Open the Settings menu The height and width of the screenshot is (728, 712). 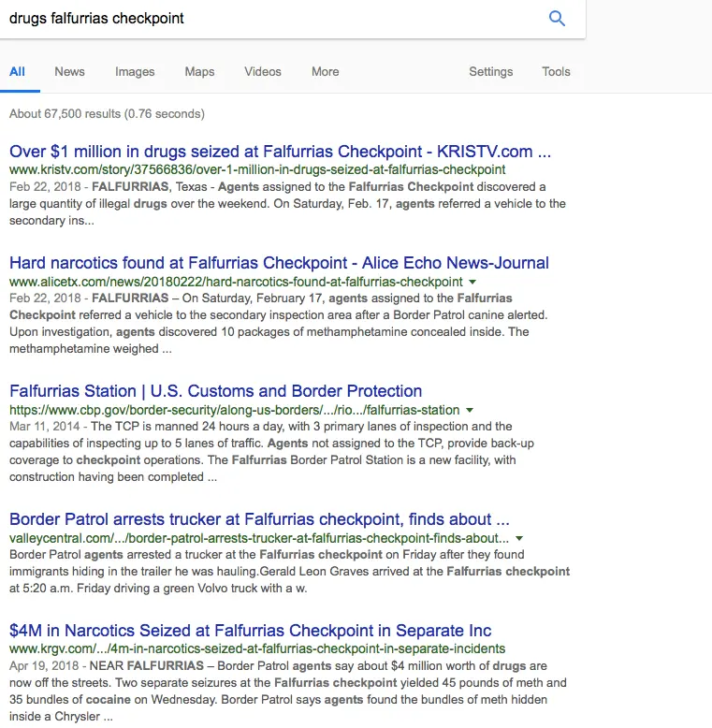[x=490, y=72]
